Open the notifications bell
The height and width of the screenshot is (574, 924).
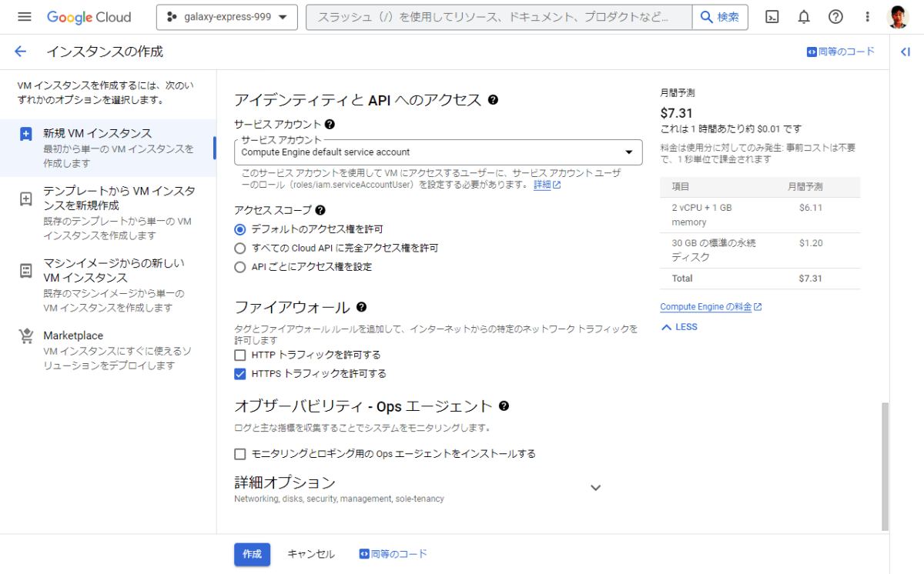tap(804, 17)
